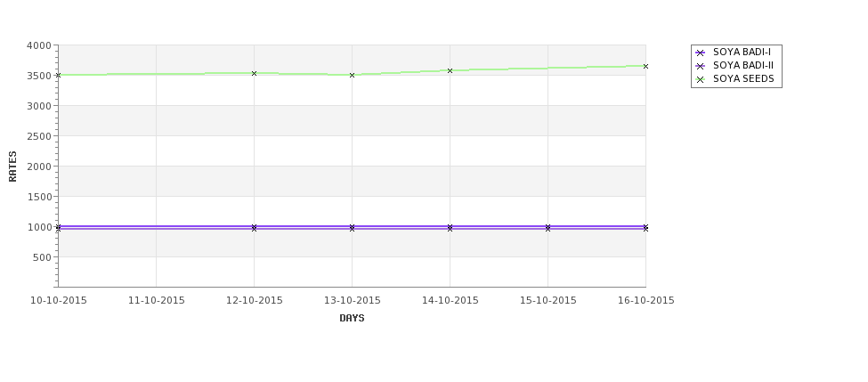Click SOYA BADI-II legend marker icon
This screenshot has height=382, width=868.
(x=700, y=66)
